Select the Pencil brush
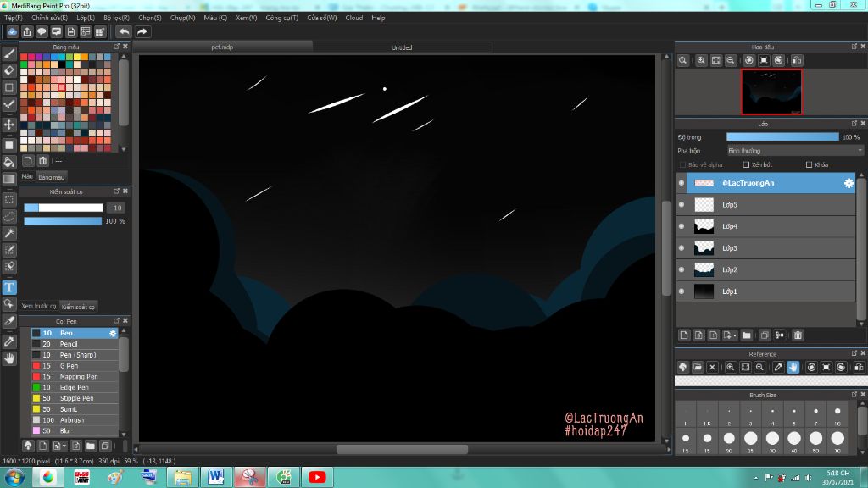Screen dimensions: 868x488 pos(75,344)
